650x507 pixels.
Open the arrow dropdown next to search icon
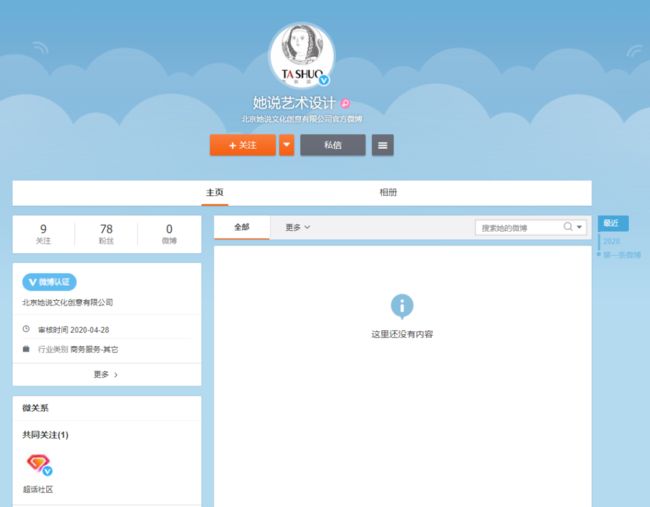pyautogui.click(x=580, y=227)
